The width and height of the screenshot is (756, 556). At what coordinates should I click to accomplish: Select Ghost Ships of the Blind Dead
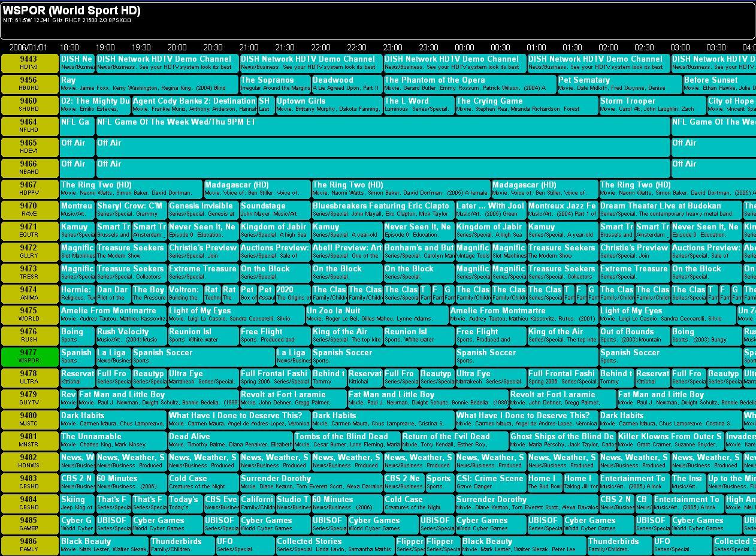(x=563, y=441)
